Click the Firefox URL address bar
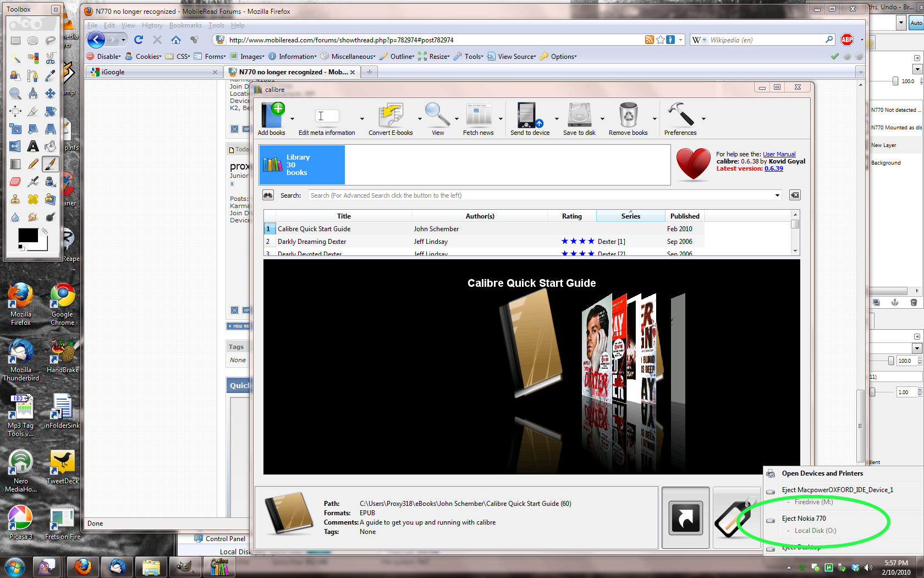Image resolution: width=924 pixels, height=578 pixels. point(436,40)
